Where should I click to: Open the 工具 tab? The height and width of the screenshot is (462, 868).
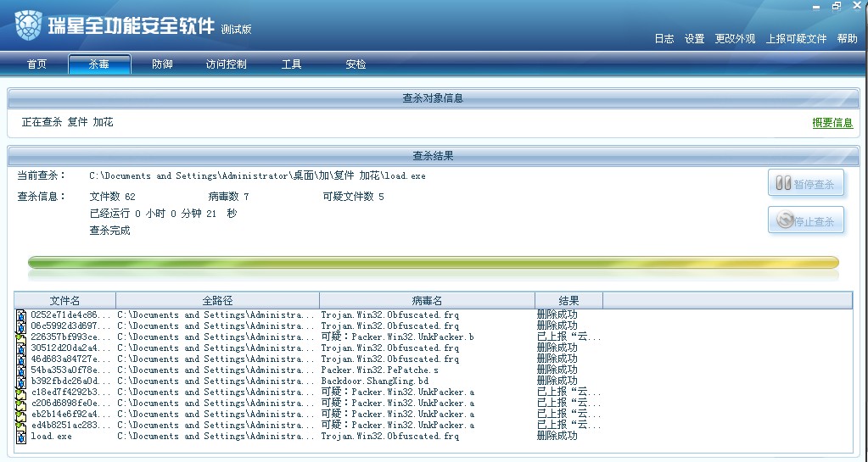click(291, 64)
